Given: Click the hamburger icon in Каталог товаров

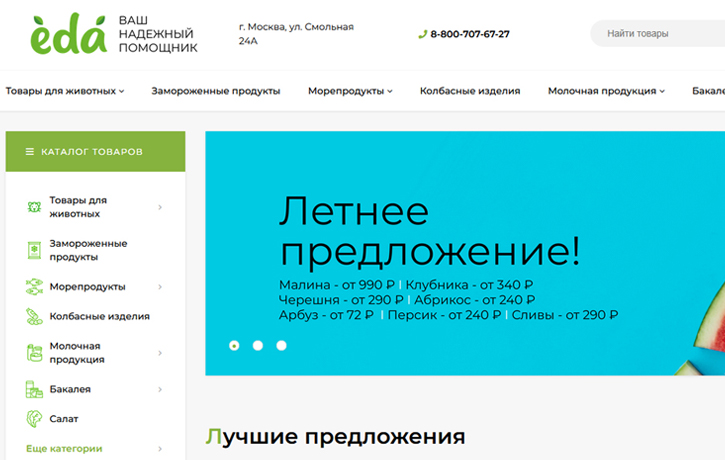Looking at the screenshot, I should coord(30,152).
